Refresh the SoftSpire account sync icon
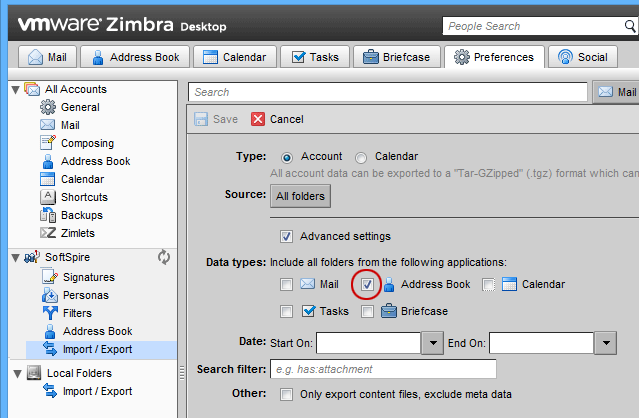639x418 pixels. (164, 257)
